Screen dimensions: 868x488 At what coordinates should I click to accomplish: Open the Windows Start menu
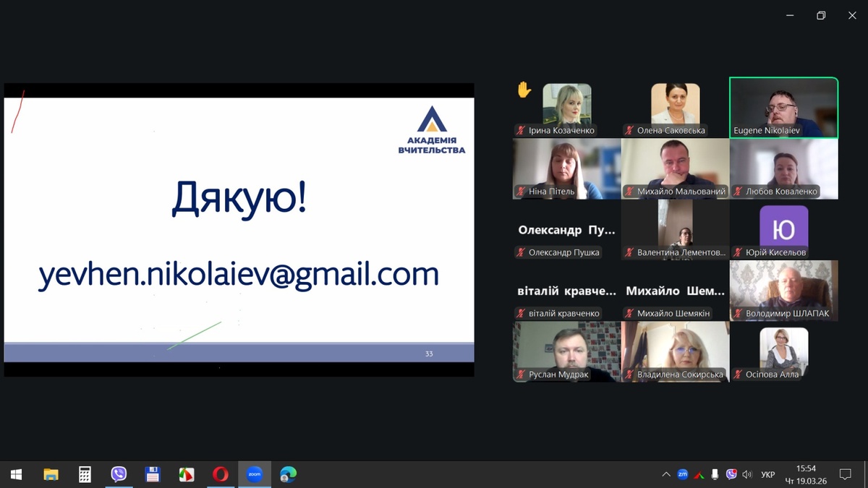coord(16,474)
